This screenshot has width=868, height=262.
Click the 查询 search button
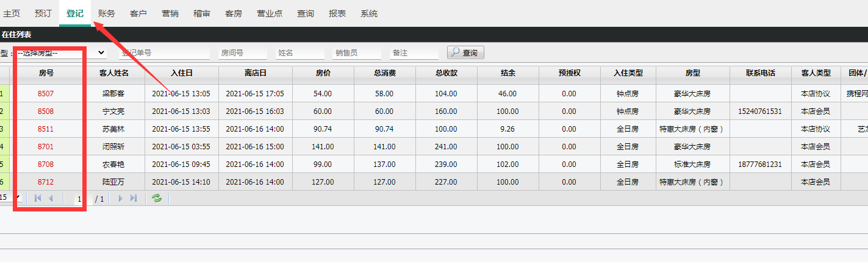(x=465, y=53)
